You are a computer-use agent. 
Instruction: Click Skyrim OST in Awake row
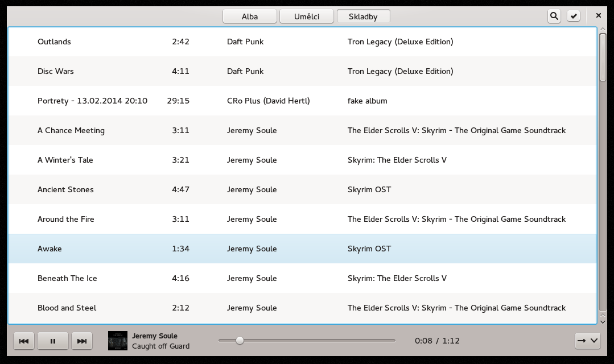click(x=369, y=249)
